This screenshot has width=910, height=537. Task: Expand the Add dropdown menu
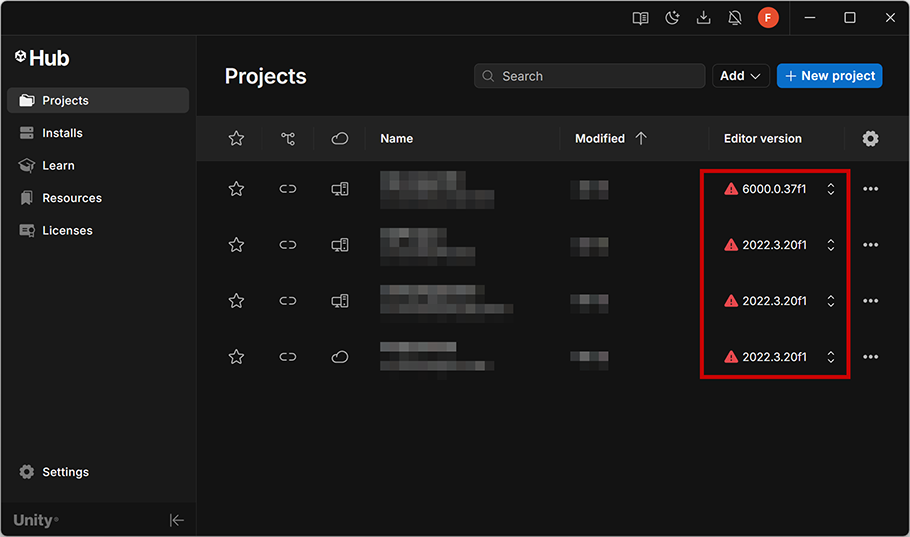[x=741, y=76]
